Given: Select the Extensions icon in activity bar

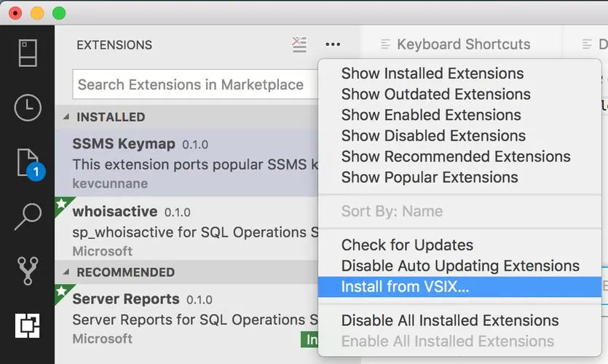Looking at the screenshot, I should 28,325.
